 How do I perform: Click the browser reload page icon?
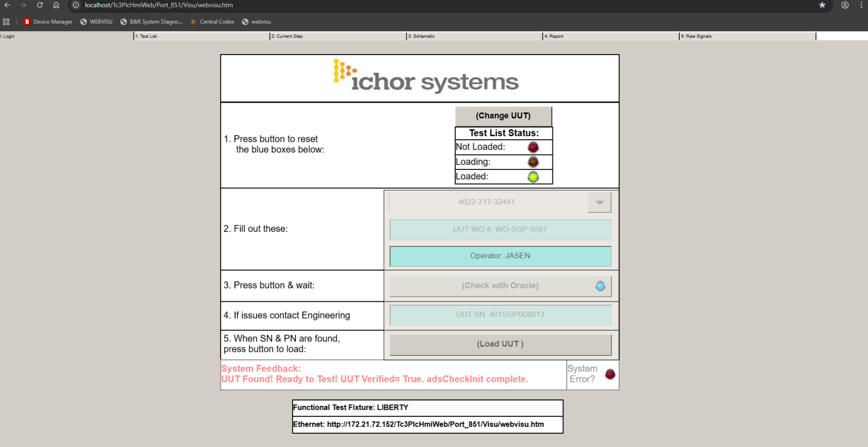(40, 5)
